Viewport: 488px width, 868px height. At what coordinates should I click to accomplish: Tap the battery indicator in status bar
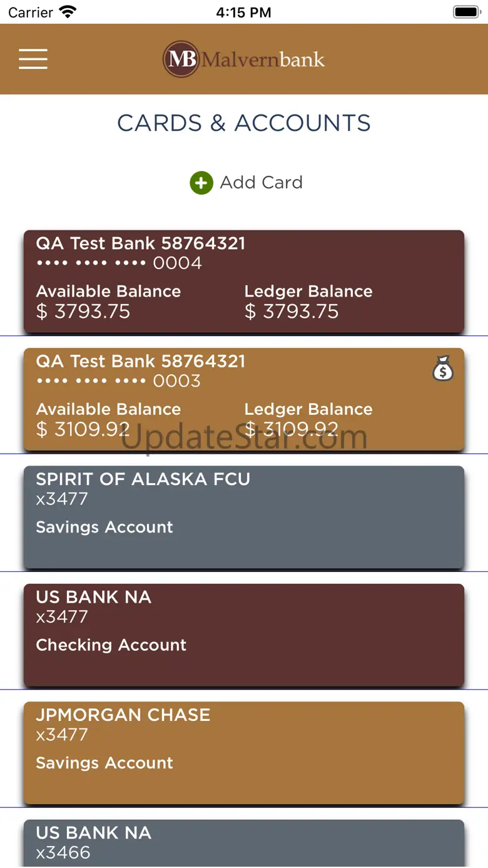pyautogui.click(x=466, y=12)
